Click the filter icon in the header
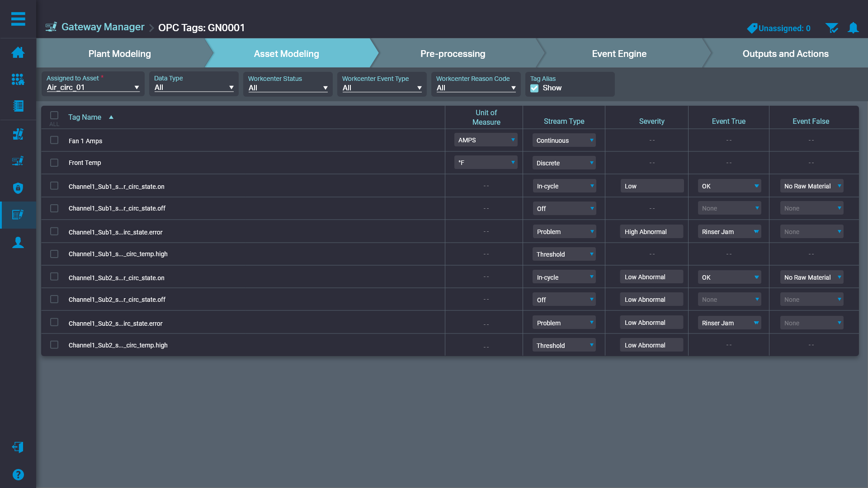Screen dimensions: 868x488 (831, 28)
